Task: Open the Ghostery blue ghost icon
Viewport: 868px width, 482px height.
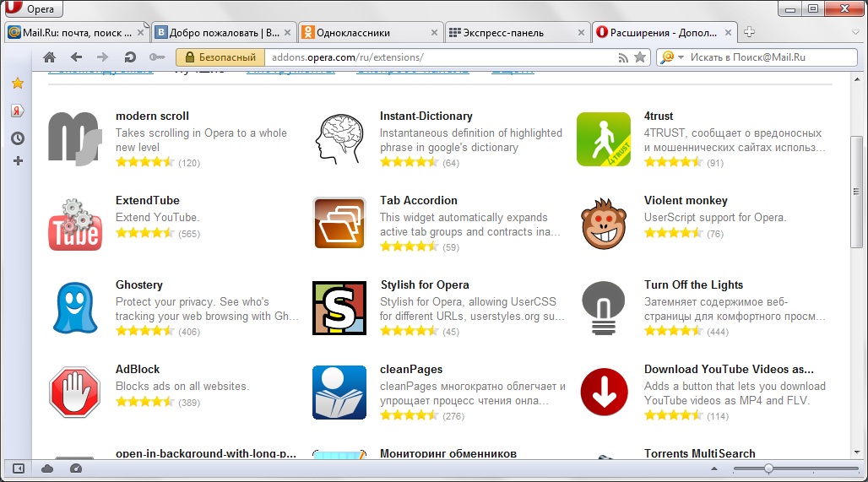Action: click(x=75, y=307)
